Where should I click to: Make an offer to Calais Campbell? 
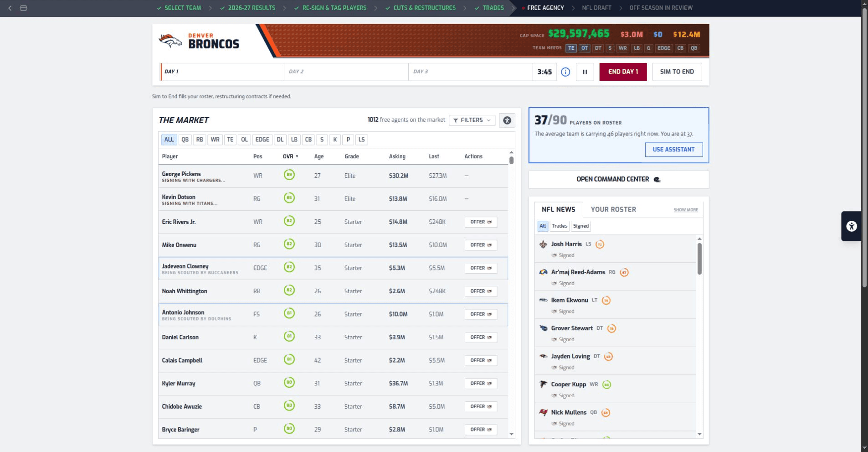pyautogui.click(x=481, y=360)
